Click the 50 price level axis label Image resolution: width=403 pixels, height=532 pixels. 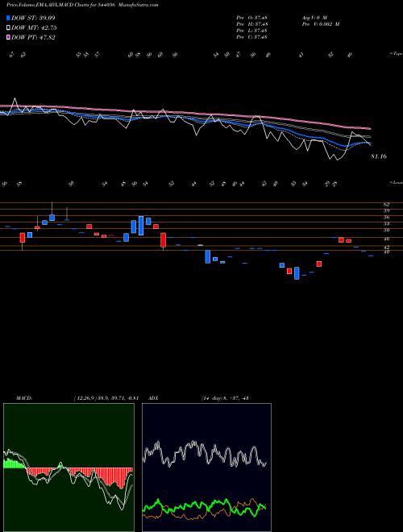click(386, 230)
